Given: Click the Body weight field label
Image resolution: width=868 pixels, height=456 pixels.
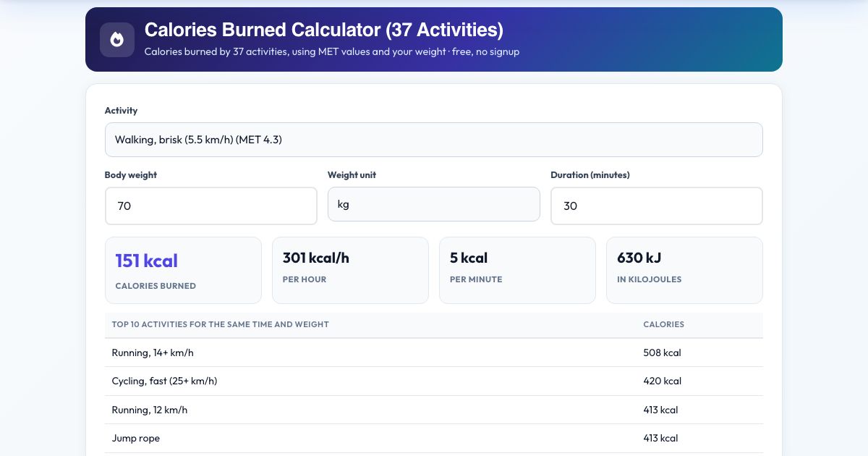Looking at the screenshot, I should tap(131, 175).
